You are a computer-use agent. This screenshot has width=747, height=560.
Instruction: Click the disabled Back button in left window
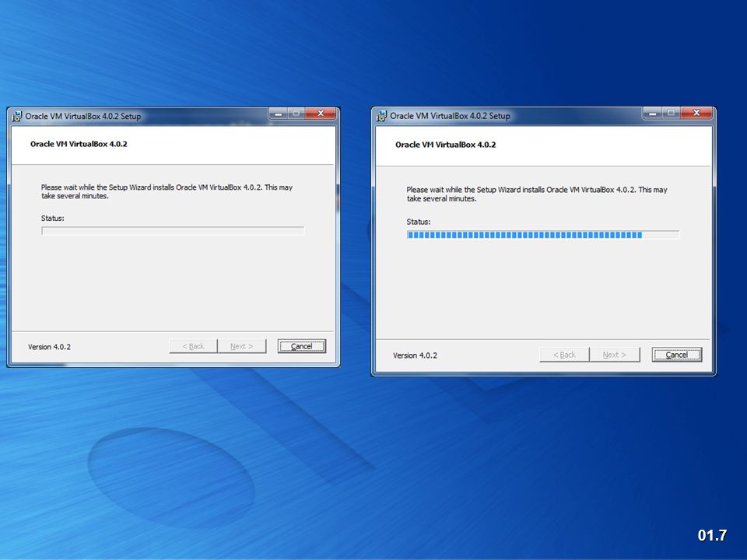coord(194,346)
